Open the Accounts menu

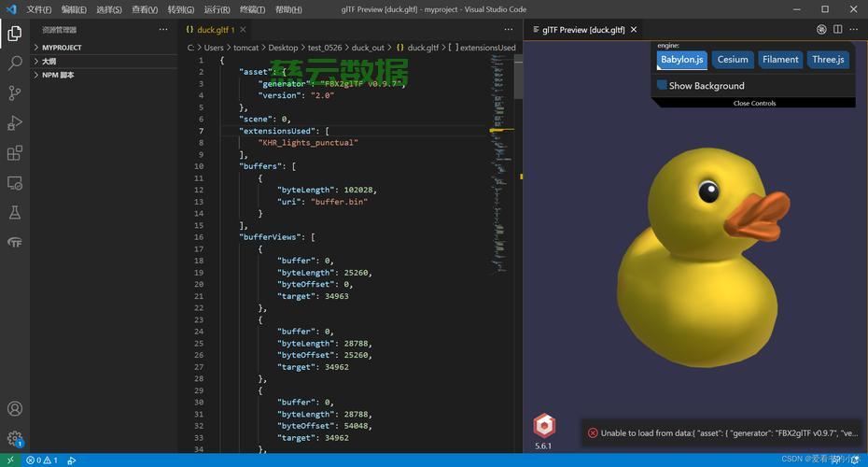(x=15, y=408)
